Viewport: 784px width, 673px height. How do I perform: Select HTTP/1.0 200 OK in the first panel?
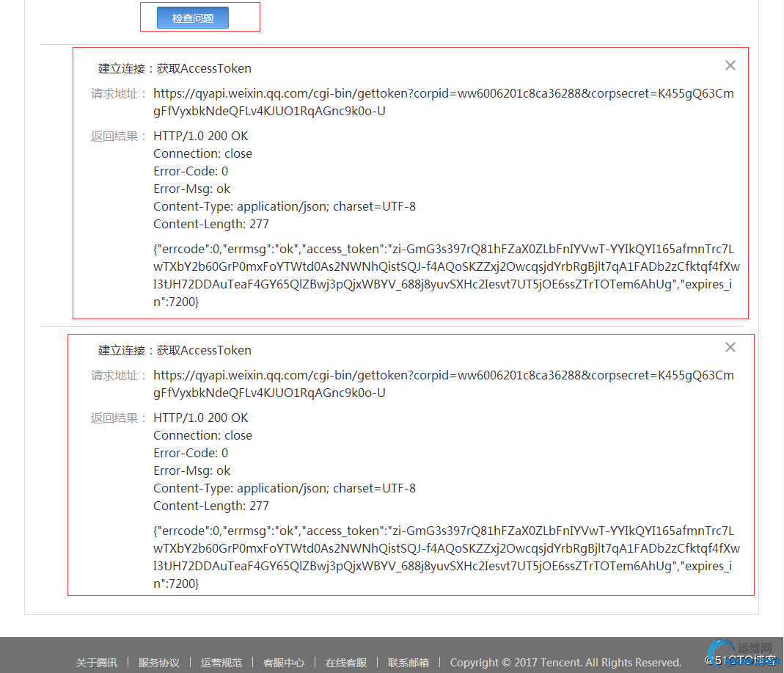[200, 136]
